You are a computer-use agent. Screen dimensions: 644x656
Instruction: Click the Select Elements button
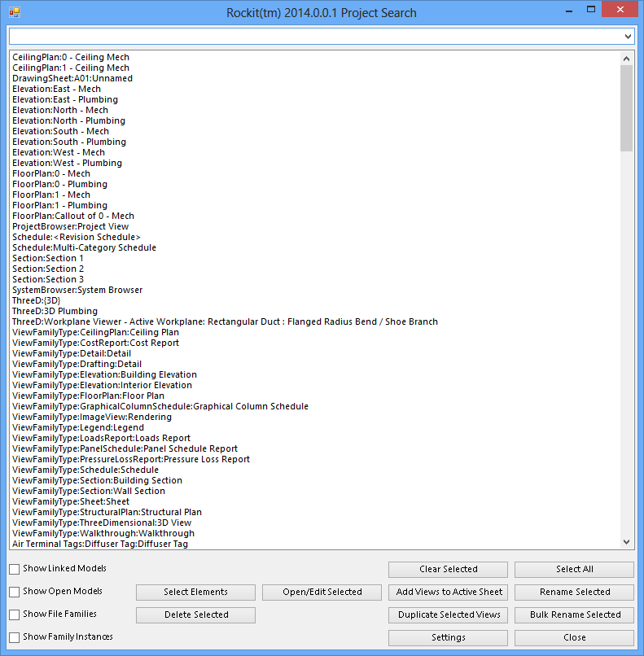[x=195, y=592]
